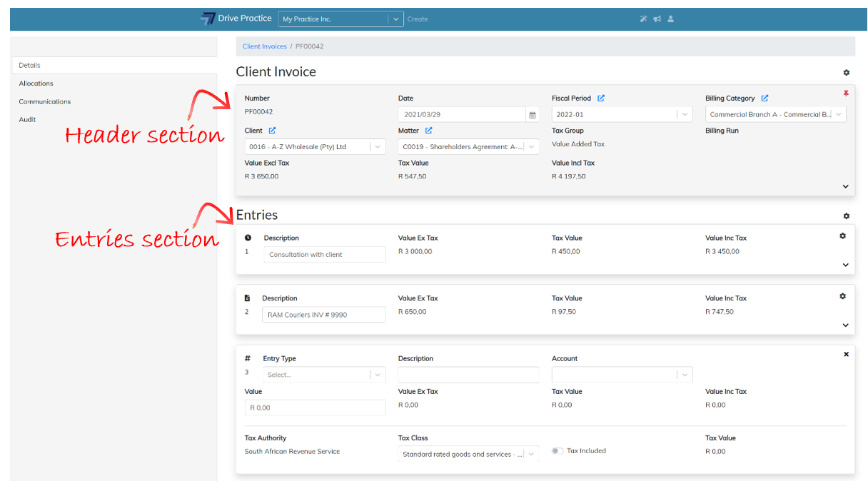Switch to the Allocations tab
Viewport: 868px width, 486px height.
[x=36, y=83]
